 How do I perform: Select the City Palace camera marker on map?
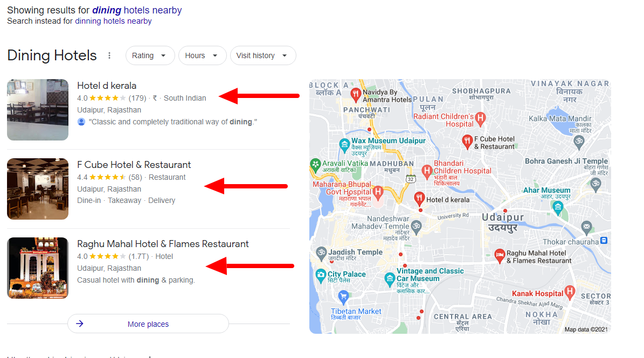pyautogui.click(x=321, y=276)
